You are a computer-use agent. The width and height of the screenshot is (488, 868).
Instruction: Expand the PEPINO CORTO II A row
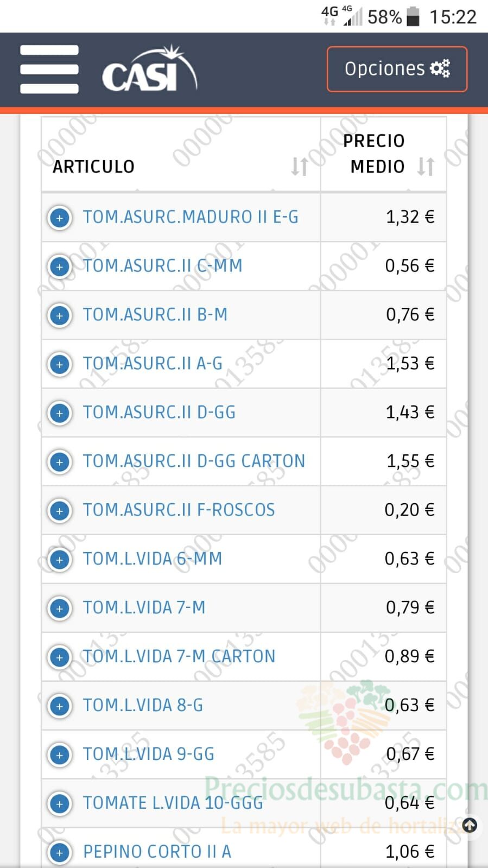(60, 852)
